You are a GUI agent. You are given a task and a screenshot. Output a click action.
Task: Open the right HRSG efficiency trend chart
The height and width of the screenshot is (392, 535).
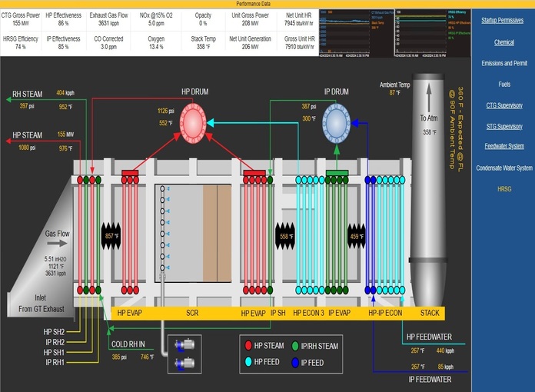pyautogui.click(x=432, y=33)
